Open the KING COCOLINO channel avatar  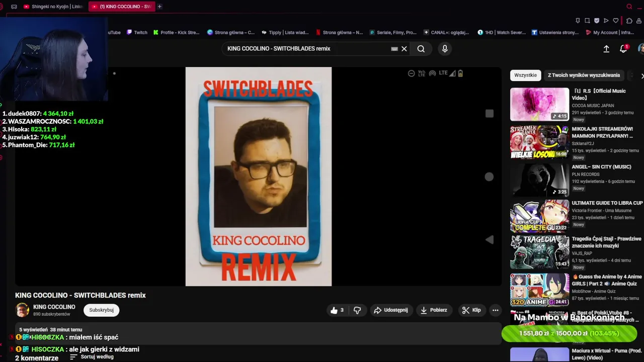coord(22,310)
